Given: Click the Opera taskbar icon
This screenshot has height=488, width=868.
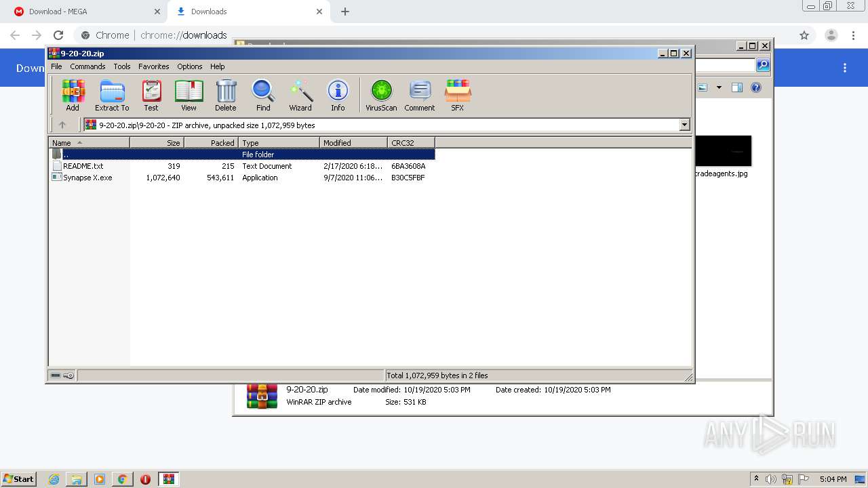Looking at the screenshot, I should click(145, 479).
